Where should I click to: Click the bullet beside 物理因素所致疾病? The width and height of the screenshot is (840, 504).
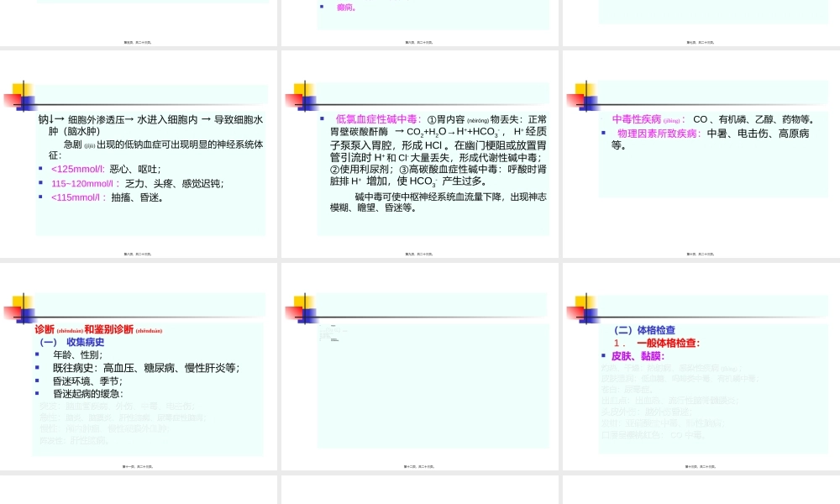[x=603, y=133]
